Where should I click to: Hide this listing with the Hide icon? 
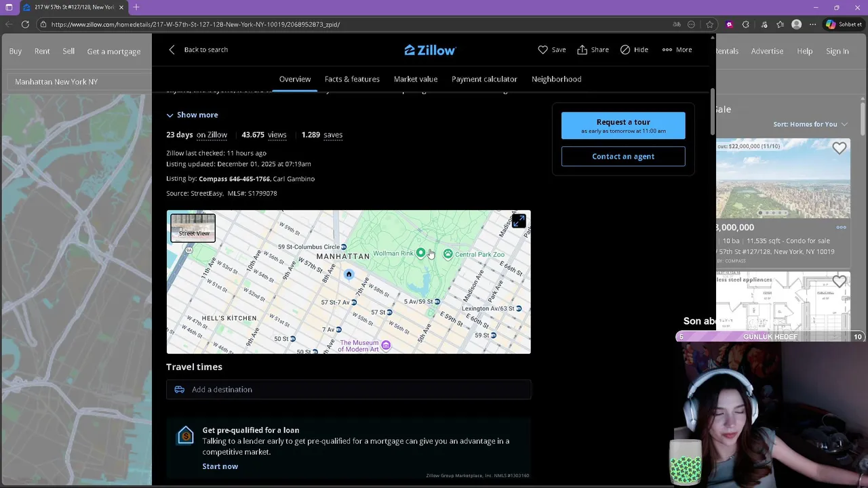625,49
